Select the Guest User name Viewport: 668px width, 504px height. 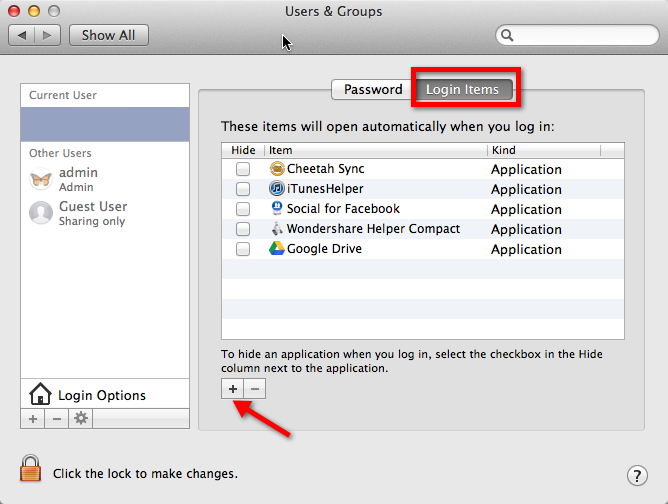[x=93, y=206]
